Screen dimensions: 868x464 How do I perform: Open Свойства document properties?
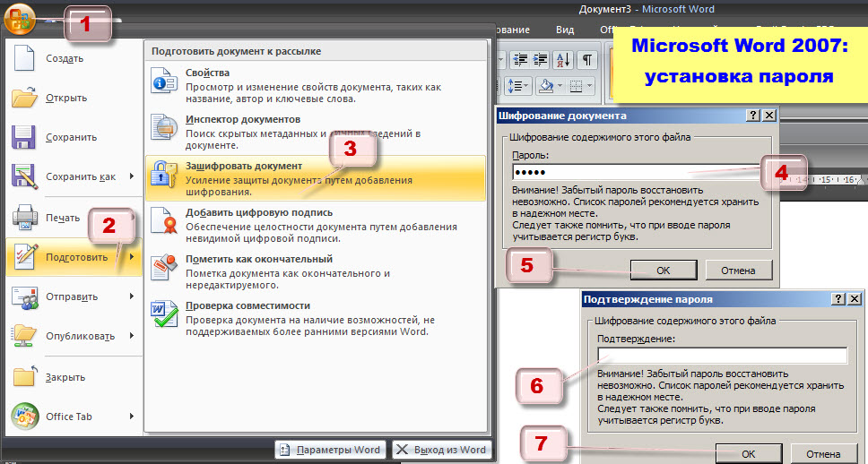316,86
